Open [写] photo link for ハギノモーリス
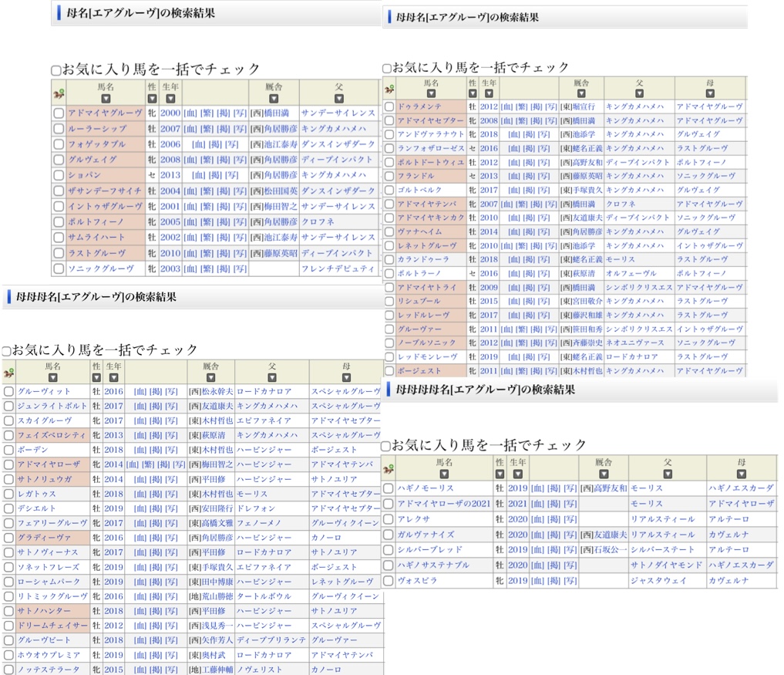 point(570,488)
